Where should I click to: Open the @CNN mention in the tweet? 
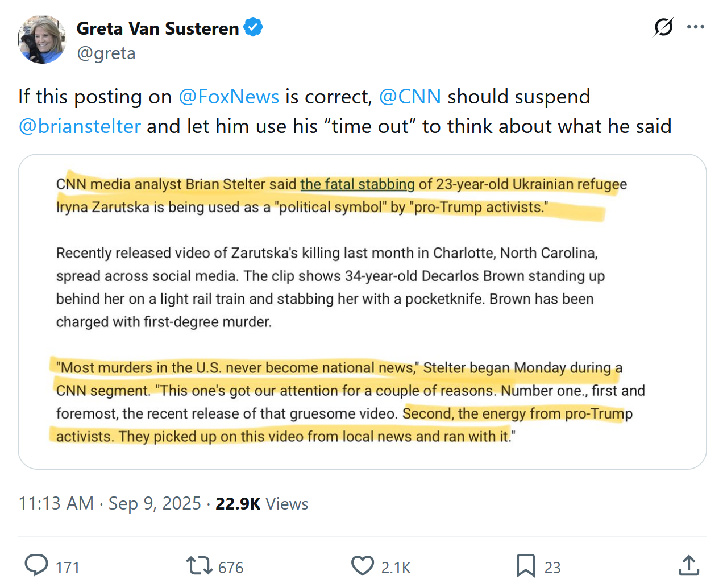point(410,97)
